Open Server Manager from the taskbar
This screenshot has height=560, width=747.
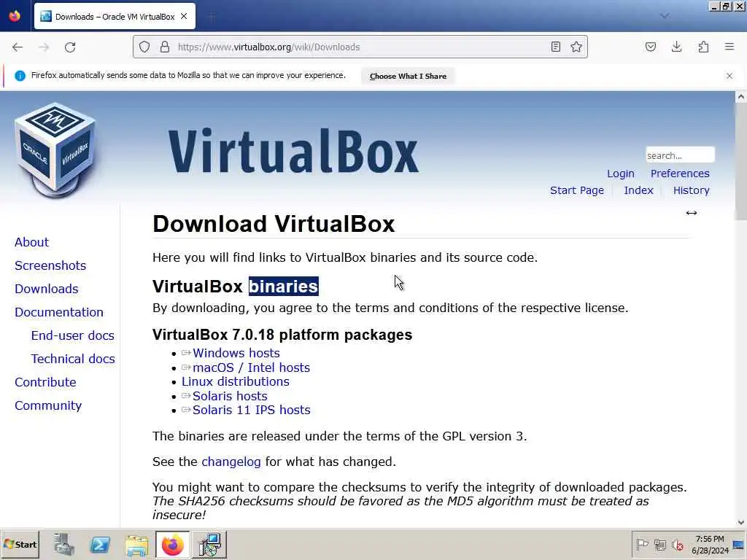64,544
